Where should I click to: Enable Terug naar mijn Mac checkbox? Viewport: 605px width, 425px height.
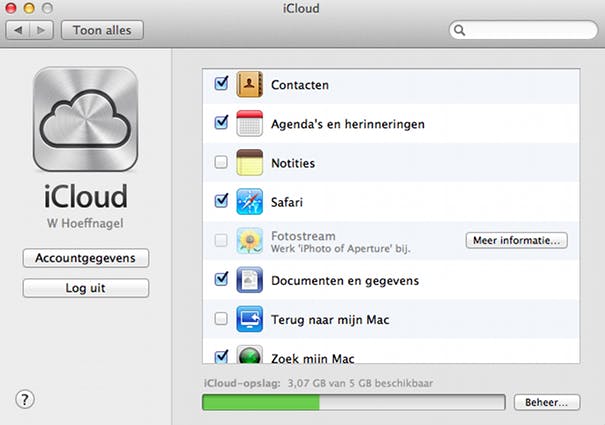[221, 319]
